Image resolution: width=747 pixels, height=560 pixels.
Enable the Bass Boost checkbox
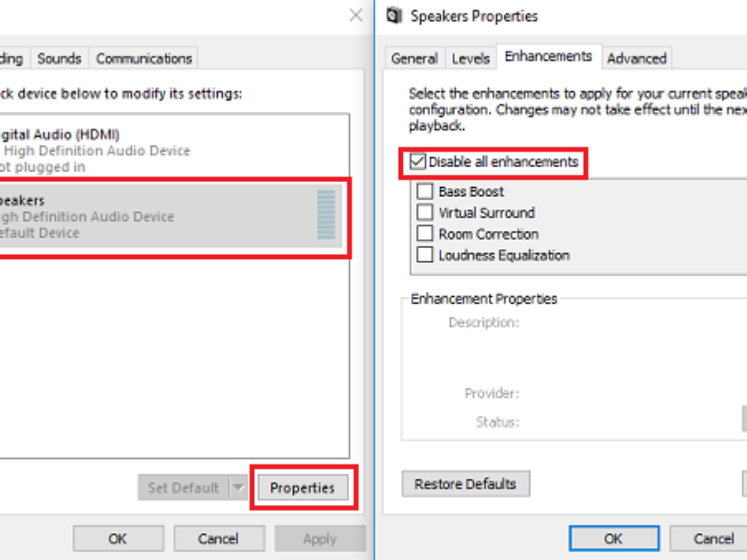(425, 192)
